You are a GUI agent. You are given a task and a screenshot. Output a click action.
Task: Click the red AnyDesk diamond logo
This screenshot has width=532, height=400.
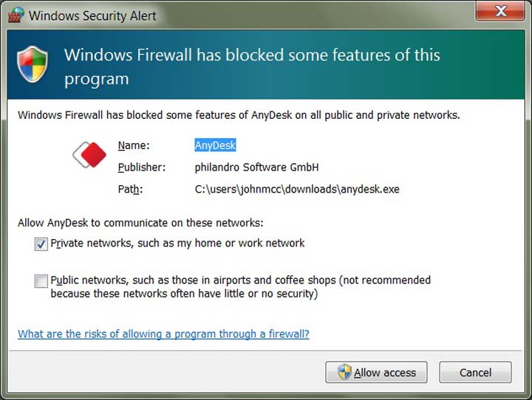coord(90,154)
